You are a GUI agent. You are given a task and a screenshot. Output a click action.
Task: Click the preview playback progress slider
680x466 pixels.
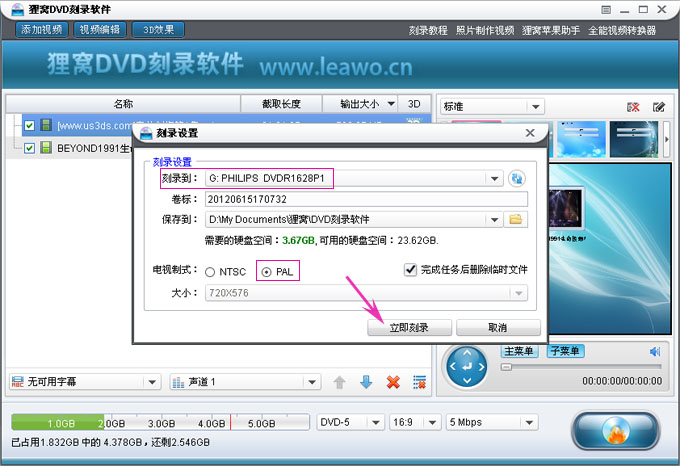[x=581, y=367]
